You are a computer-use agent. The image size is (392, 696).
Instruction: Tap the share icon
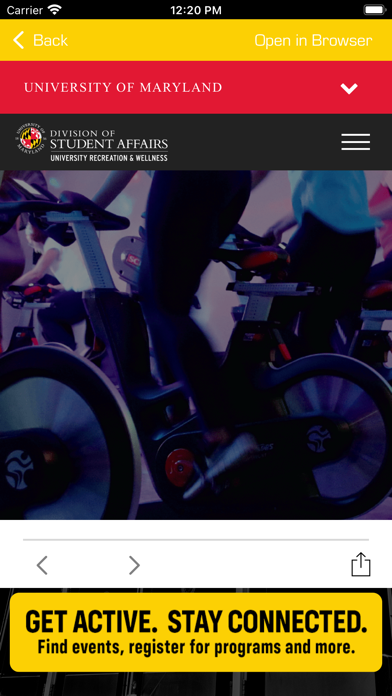point(360,564)
